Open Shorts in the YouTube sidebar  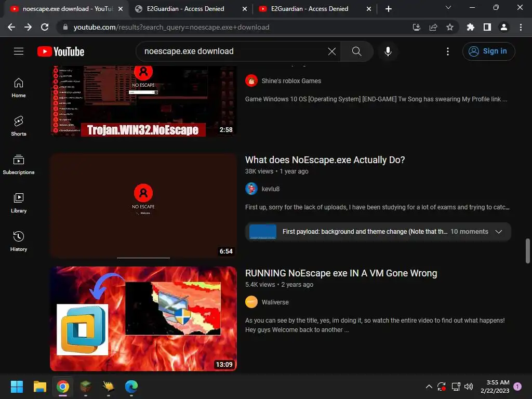19,126
